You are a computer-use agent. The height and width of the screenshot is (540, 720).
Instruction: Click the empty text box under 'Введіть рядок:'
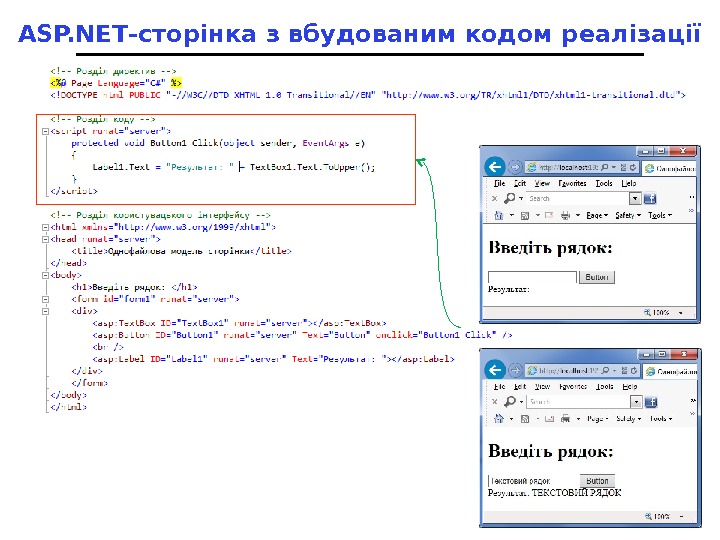(532, 277)
